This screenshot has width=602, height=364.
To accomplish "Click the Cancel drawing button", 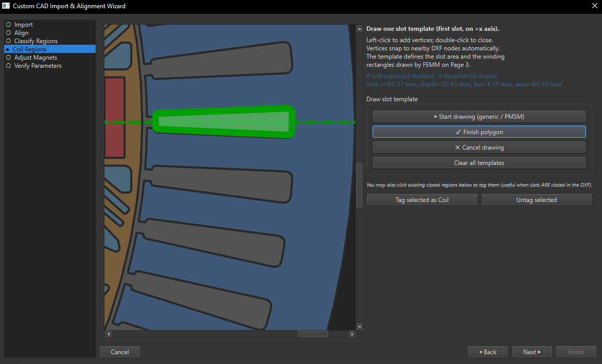I will [479, 147].
